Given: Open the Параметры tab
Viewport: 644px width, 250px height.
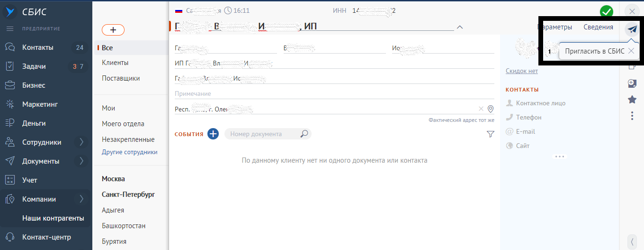Looking at the screenshot, I should pyautogui.click(x=555, y=27).
